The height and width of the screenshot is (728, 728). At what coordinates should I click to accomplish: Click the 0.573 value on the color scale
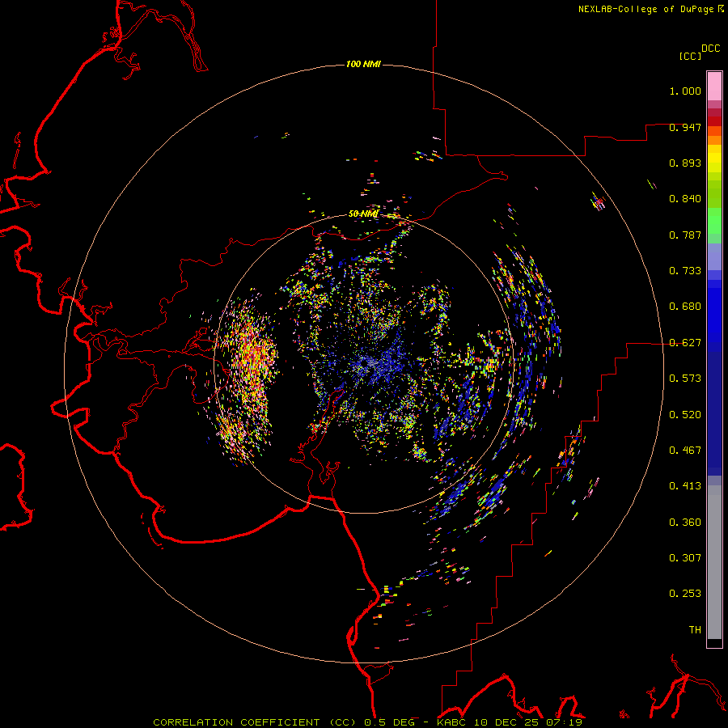point(685,379)
